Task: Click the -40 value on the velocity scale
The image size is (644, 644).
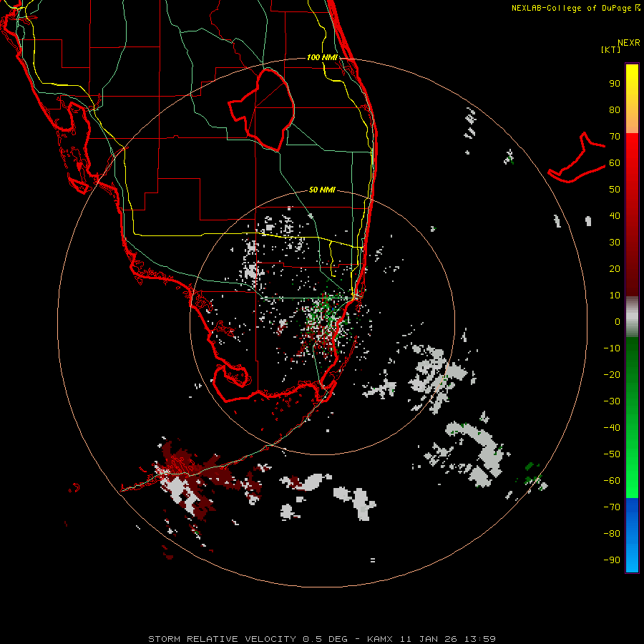Action: [612, 428]
